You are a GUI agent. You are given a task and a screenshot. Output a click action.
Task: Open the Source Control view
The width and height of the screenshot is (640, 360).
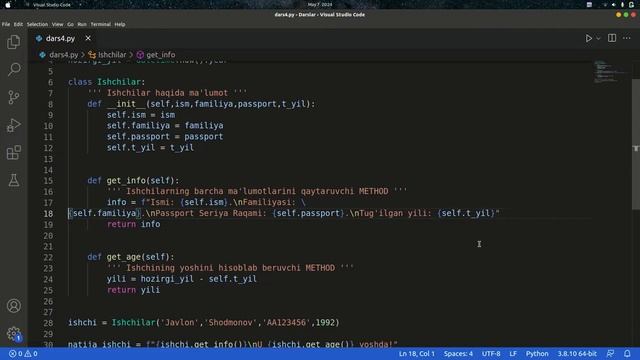coord(13,97)
